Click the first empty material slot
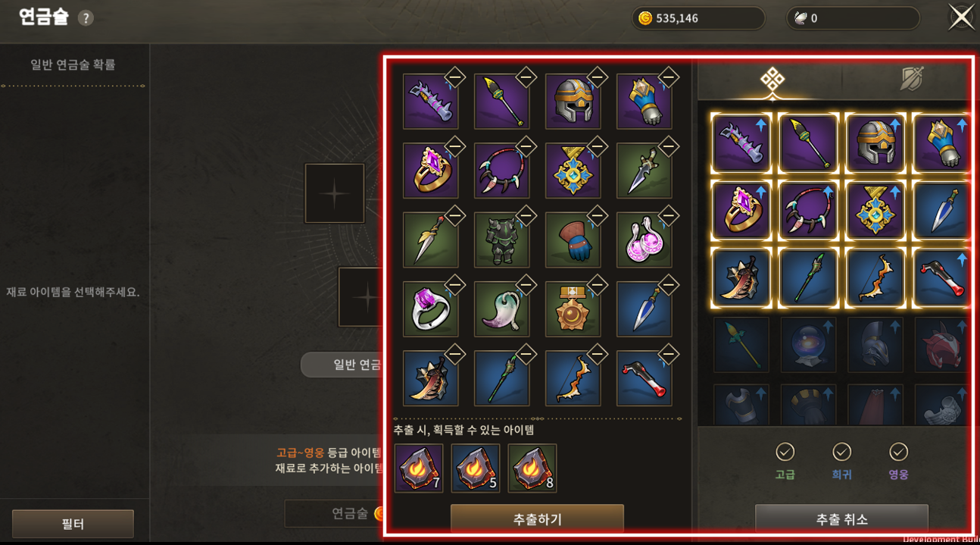 tap(334, 193)
